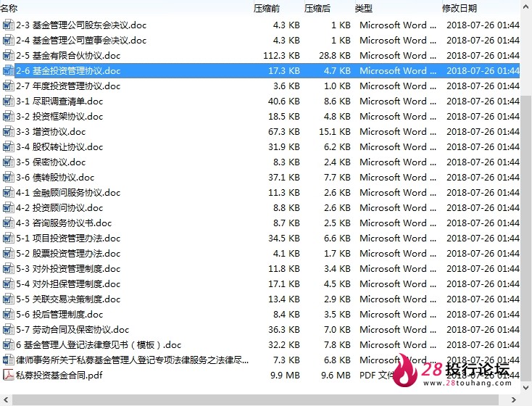Viewport: 532px width, 406px height.
Task: Select file name 3-1 尽职调查清单.doc
Action: tap(59, 101)
